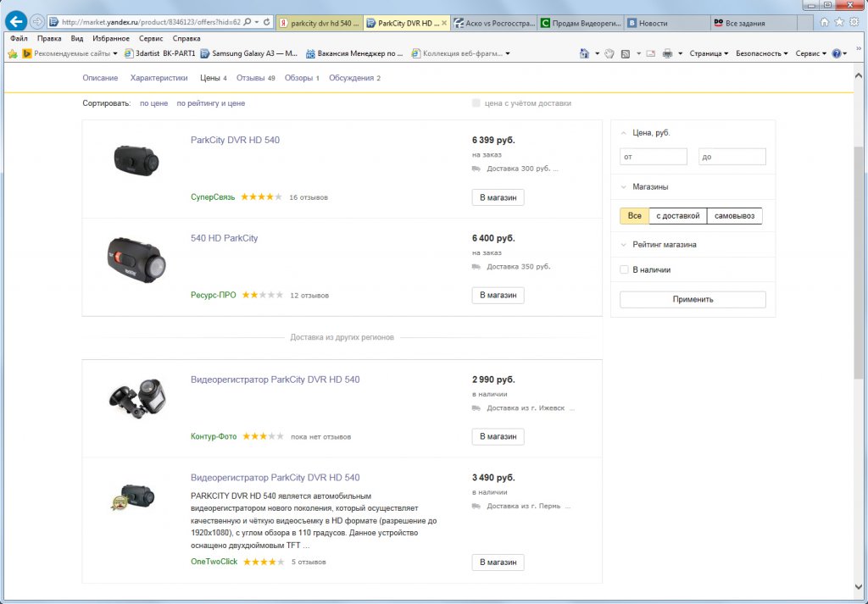The image size is (868, 604).
Task: Open the 'Отзывы 49' page tab
Action: pos(256,78)
